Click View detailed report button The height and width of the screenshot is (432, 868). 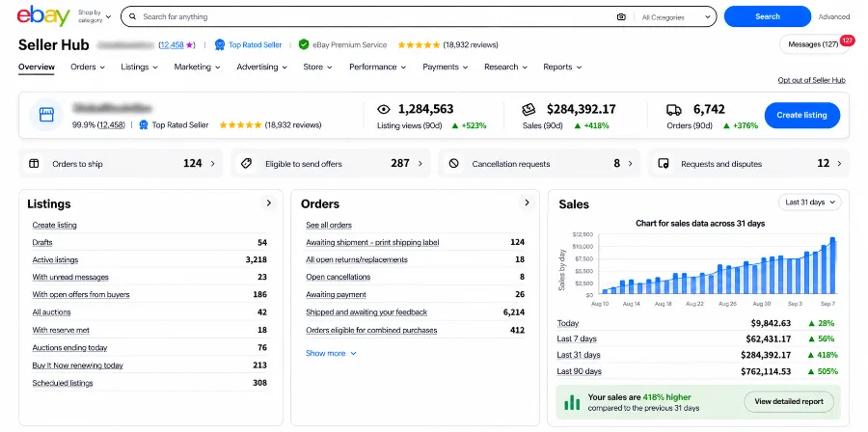coord(789,401)
